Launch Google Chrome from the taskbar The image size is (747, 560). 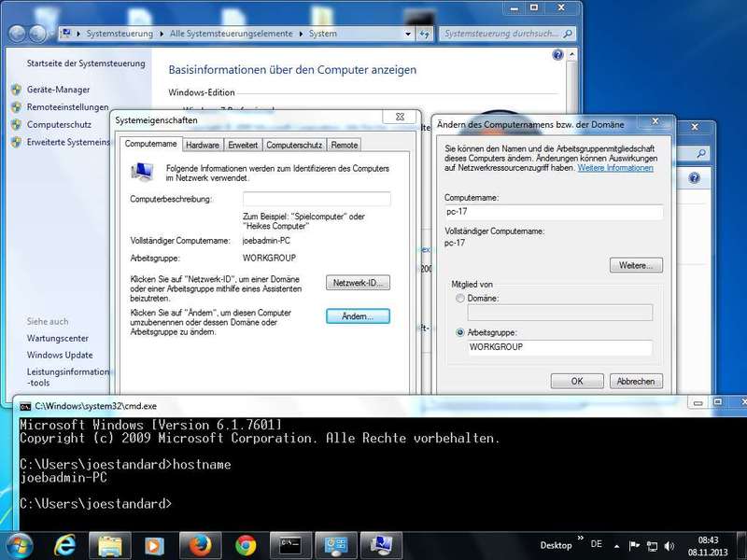click(x=246, y=544)
